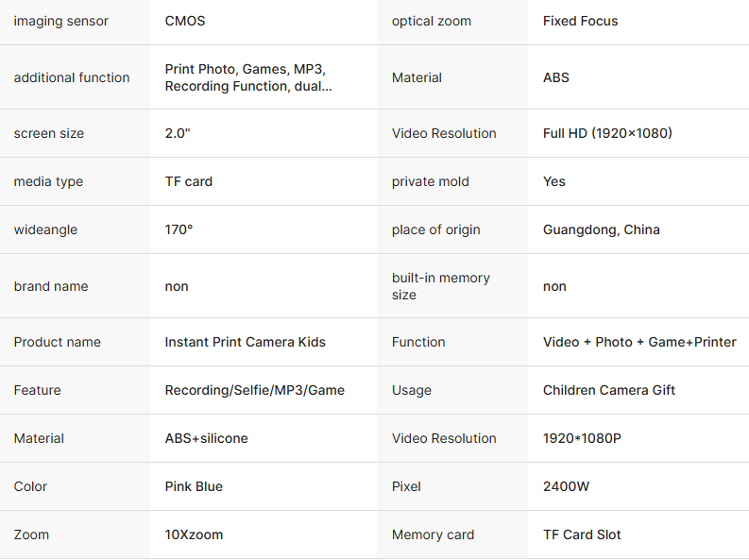Select the 'TF card' media type value
Screen dimensions: 749x560
coord(189,181)
